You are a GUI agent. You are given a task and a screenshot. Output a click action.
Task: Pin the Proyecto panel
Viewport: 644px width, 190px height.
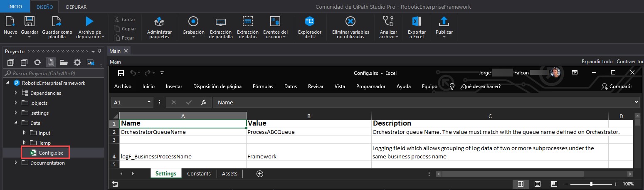[x=99, y=51]
